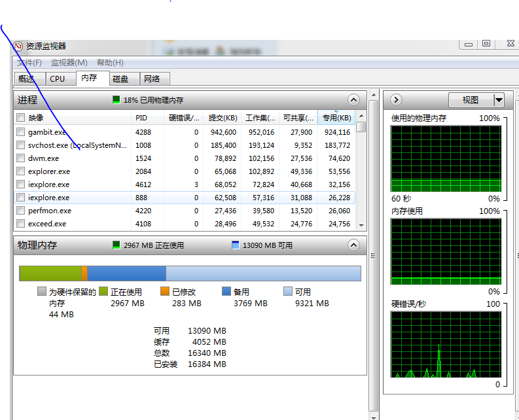Open the 监视器(M) menu
519x420 pixels.
(x=69, y=63)
